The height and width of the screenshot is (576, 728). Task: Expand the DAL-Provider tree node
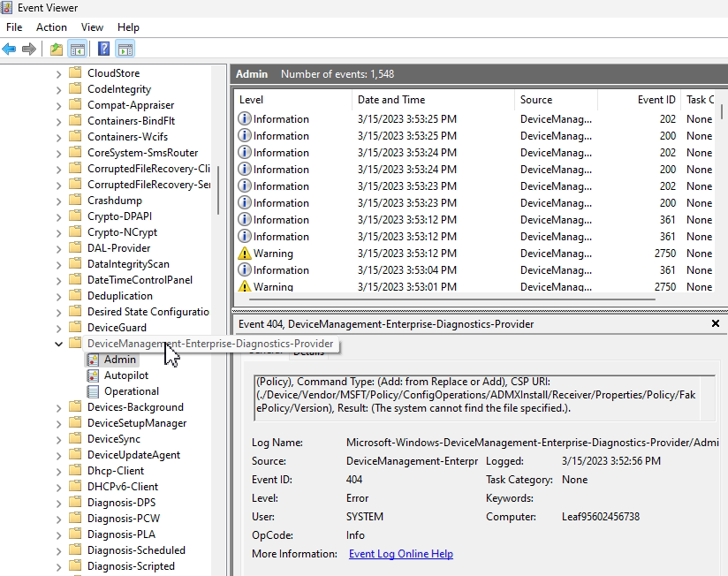coord(58,248)
